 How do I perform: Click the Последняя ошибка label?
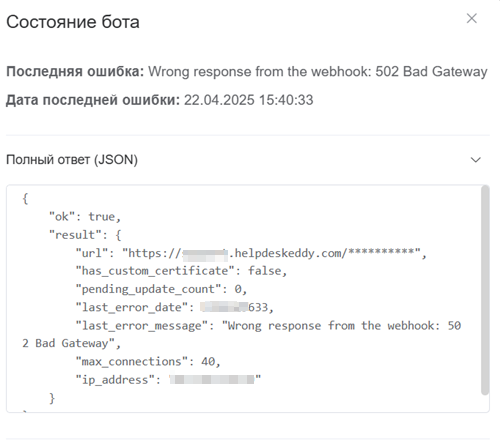tap(75, 72)
